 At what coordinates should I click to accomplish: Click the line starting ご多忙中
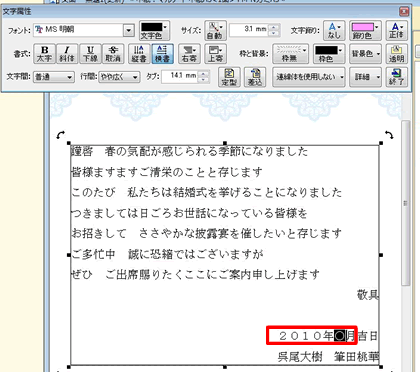coord(167,254)
